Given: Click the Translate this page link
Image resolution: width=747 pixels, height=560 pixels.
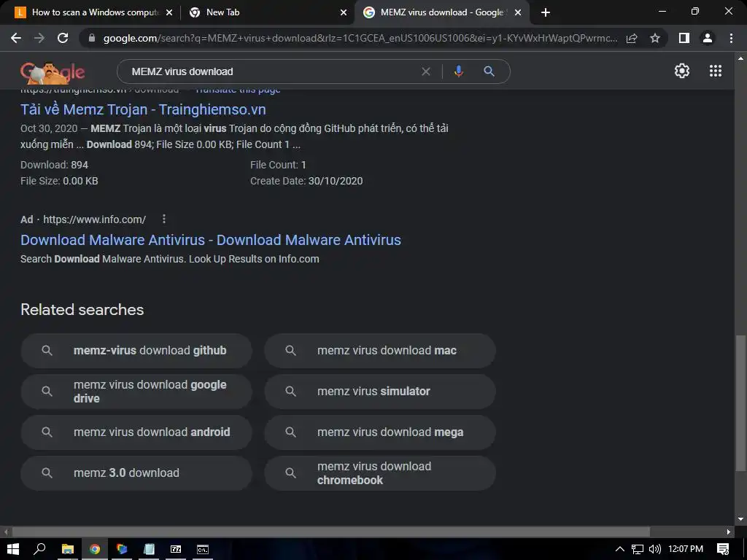Looking at the screenshot, I should pyautogui.click(x=238, y=90).
